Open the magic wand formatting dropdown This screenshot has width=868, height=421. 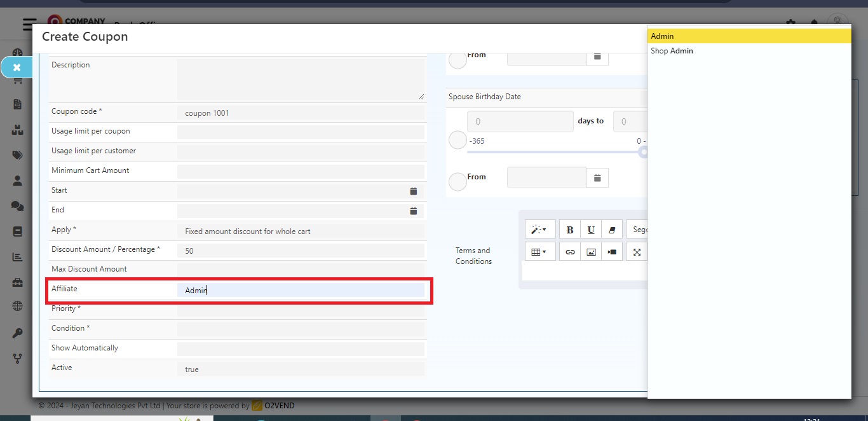(x=539, y=229)
